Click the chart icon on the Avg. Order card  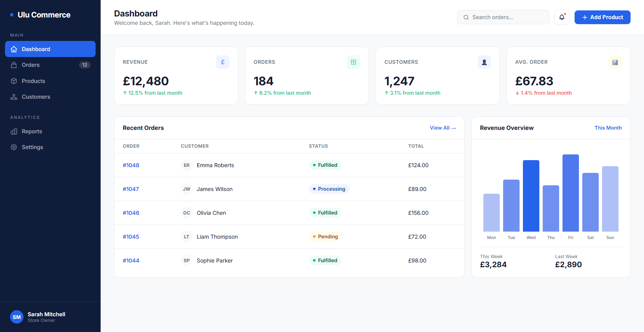(615, 62)
